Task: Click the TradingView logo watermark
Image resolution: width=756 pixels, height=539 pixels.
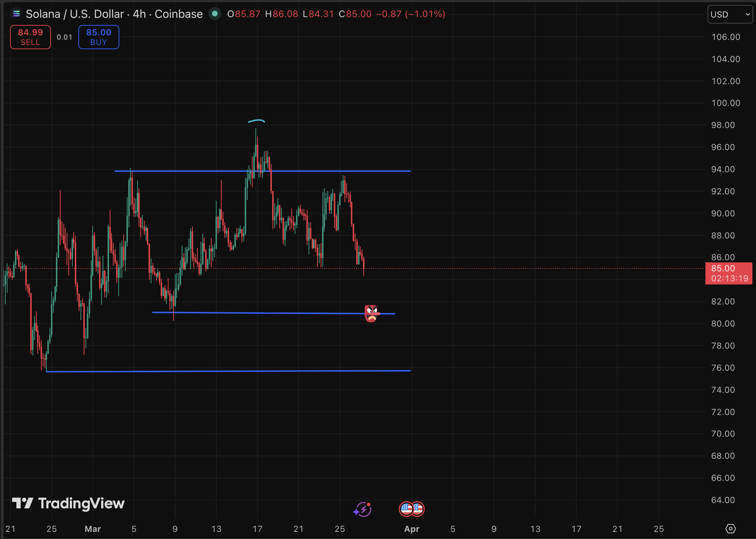Action: pos(68,504)
